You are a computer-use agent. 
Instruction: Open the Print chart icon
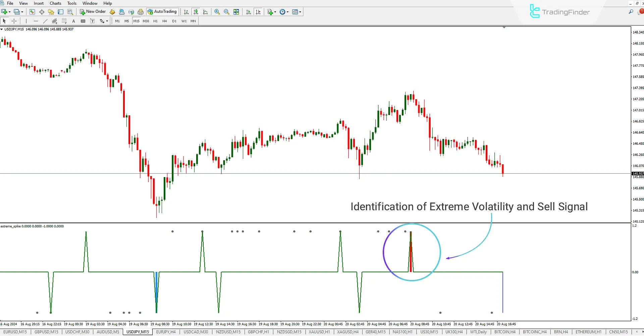tap(141, 12)
